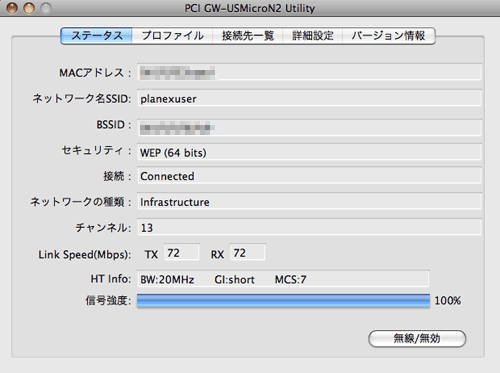Switch to the 詳細設定 tab
Screen dimensions: 500x373
(313, 36)
